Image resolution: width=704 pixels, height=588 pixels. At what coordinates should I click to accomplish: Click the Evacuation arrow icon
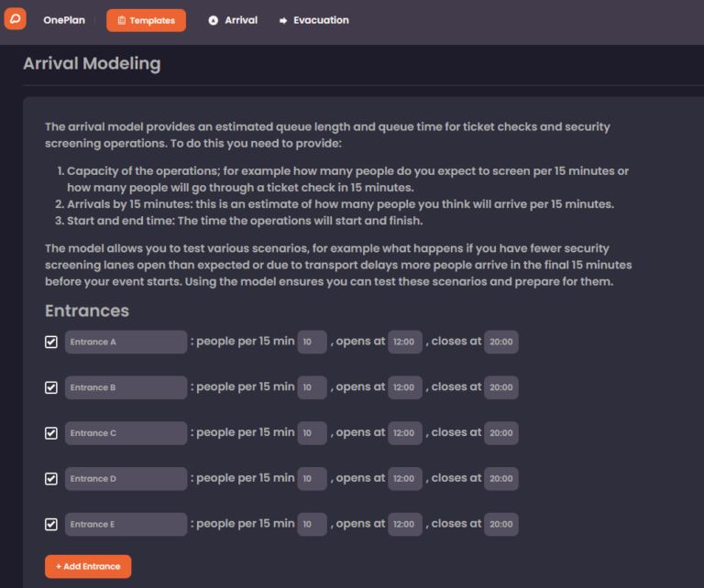(283, 21)
